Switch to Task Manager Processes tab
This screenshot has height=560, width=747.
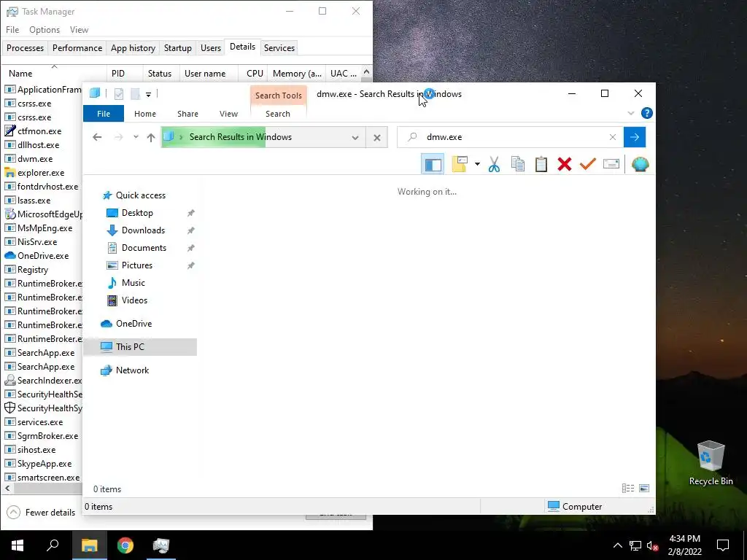pyautogui.click(x=26, y=48)
